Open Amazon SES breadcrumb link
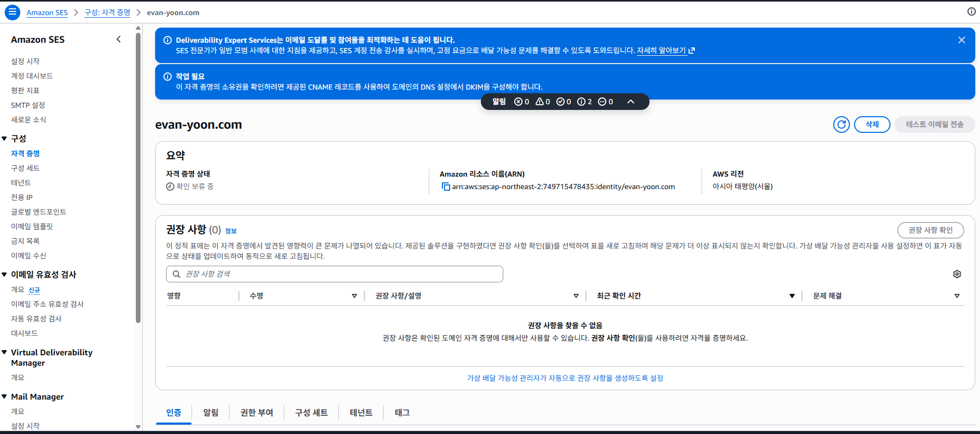Viewport: 980px width, 434px height. 47,13
